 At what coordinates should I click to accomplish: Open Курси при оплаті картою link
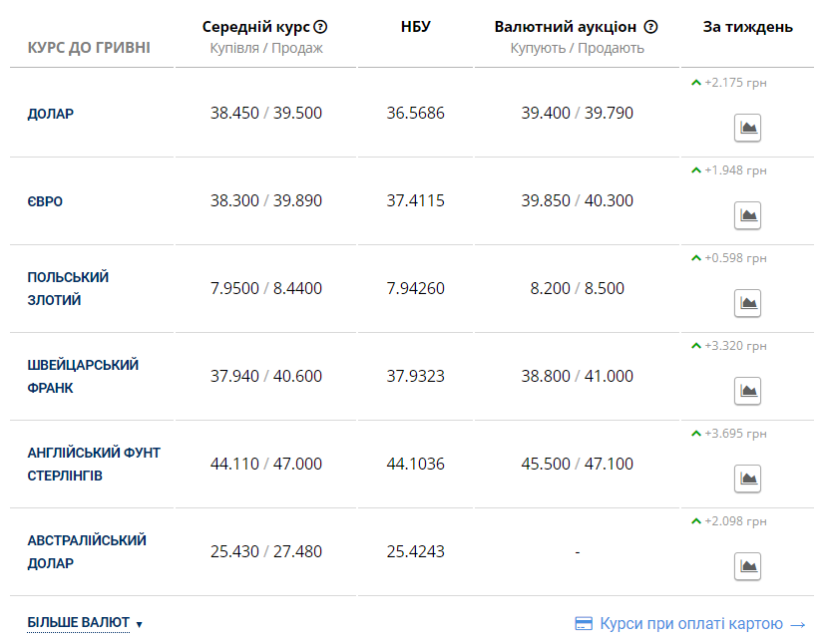tap(692, 624)
